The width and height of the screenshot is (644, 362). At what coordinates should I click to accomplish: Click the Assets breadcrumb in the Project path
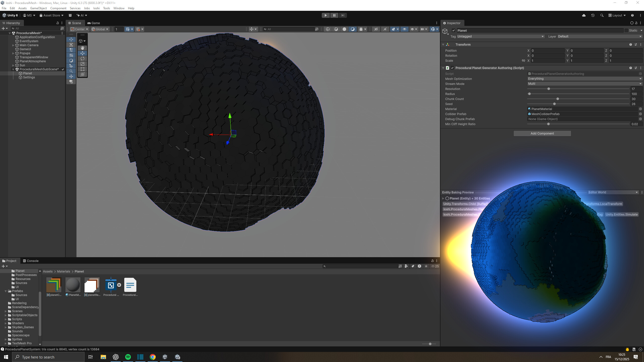pos(48,271)
